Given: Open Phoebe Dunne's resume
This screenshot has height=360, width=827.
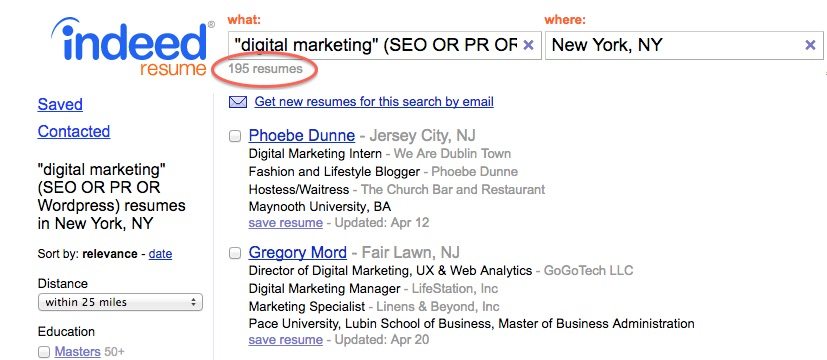Looking at the screenshot, I should 302,135.
